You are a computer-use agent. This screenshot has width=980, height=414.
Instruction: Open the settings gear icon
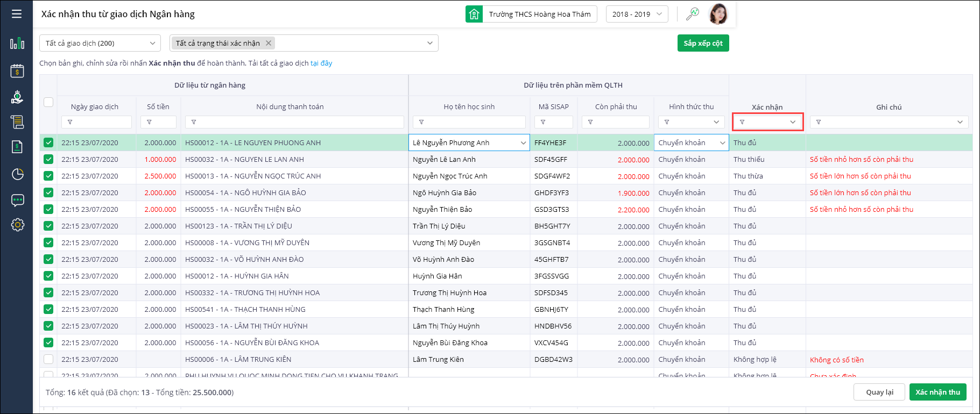[x=17, y=225]
